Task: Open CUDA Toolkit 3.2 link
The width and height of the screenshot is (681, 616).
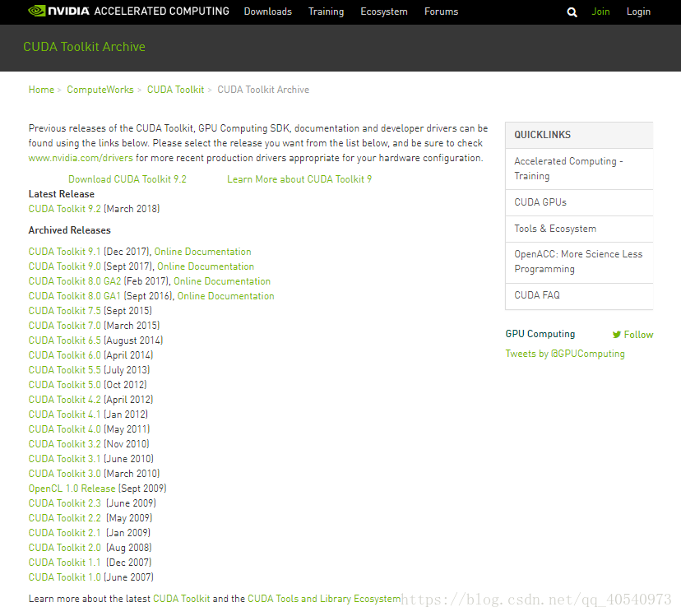Action: click(x=65, y=443)
